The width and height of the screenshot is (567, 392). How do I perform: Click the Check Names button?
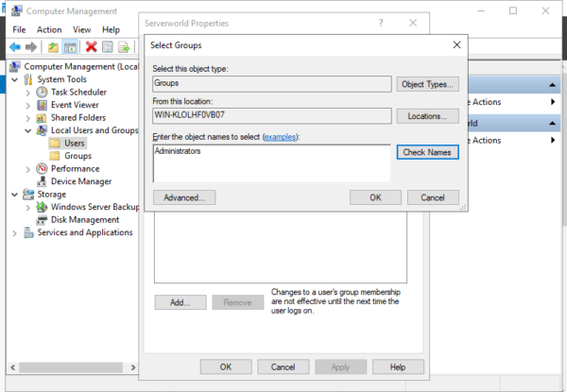[x=427, y=152]
